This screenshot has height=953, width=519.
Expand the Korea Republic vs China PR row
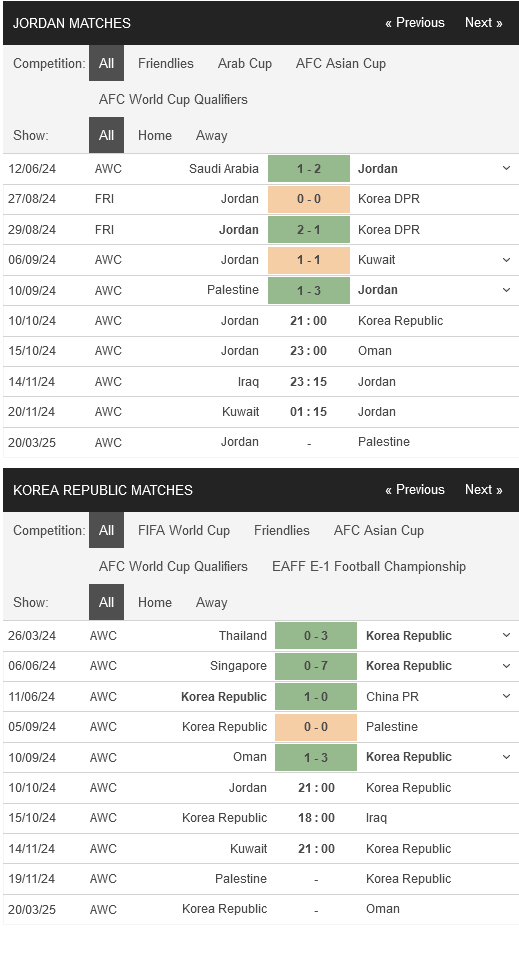click(x=506, y=696)
